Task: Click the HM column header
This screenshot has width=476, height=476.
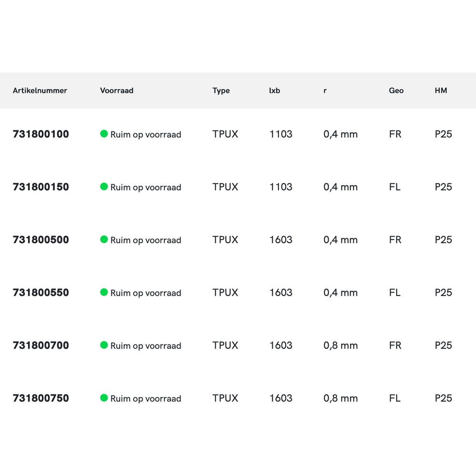Action: coord(441,90)
